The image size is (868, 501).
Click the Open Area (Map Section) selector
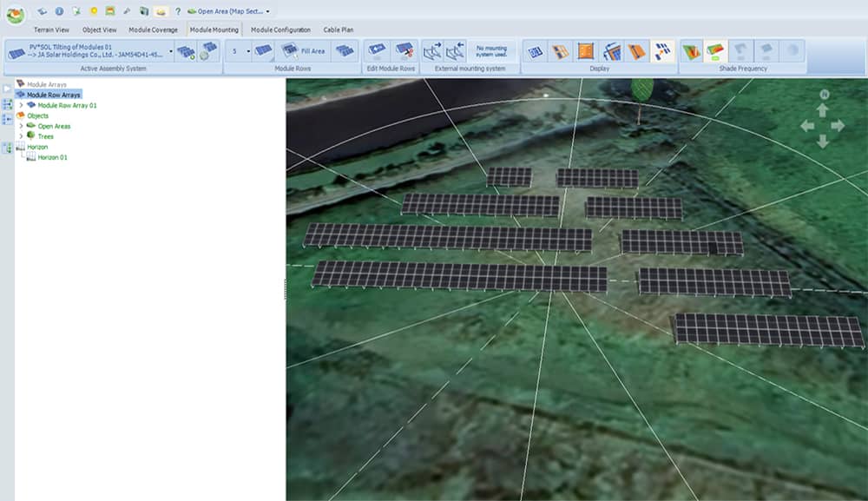(227, 11)
